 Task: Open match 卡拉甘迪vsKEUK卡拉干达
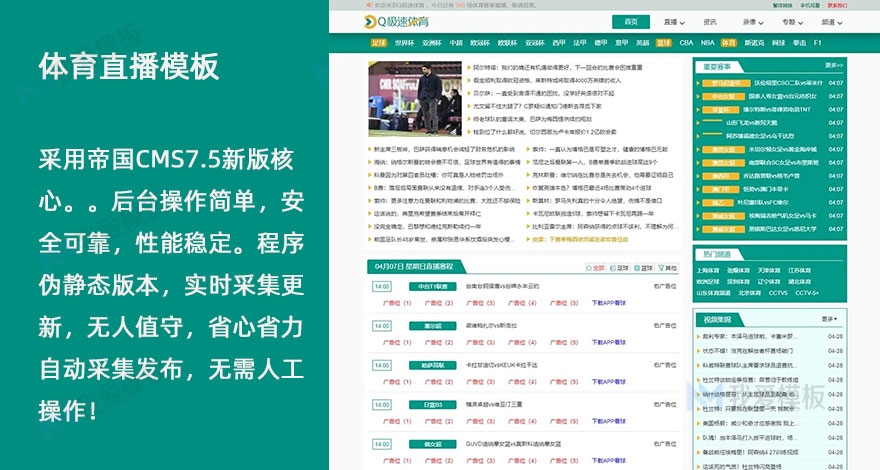(x=501, y=365)
